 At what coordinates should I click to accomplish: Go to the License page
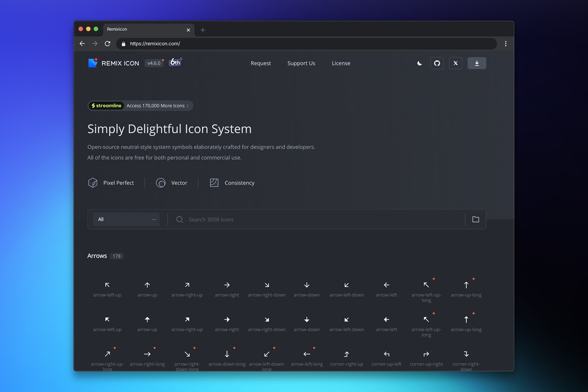click(341, 63)
